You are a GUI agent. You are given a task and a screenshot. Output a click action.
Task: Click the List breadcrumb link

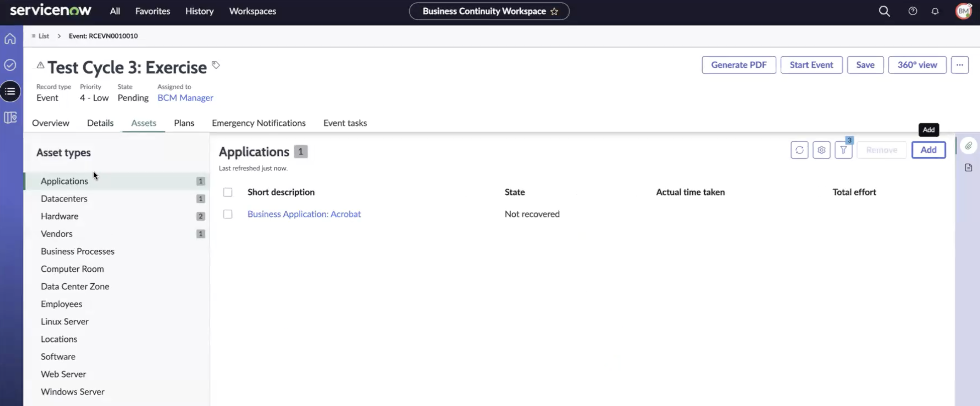coord(43,36)
